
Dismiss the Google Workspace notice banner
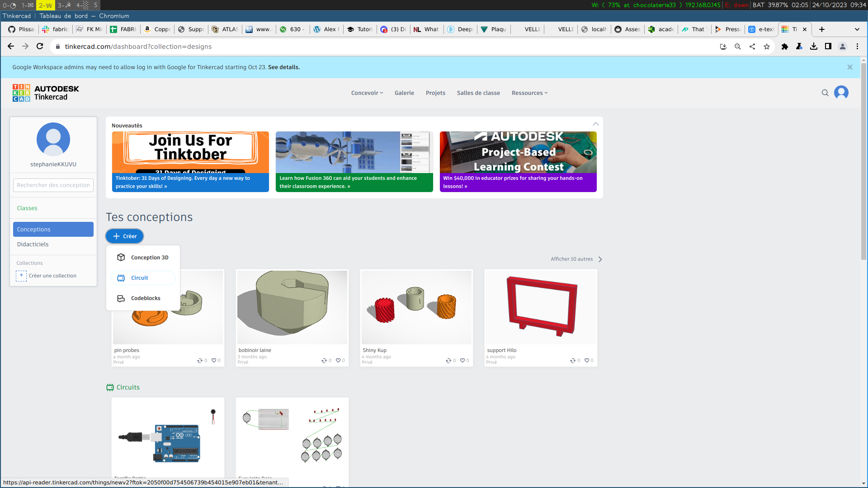pos(850,67)
